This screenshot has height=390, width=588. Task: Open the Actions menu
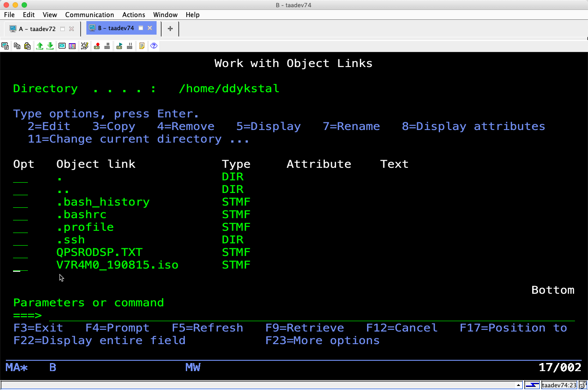(x=134, y=15)
